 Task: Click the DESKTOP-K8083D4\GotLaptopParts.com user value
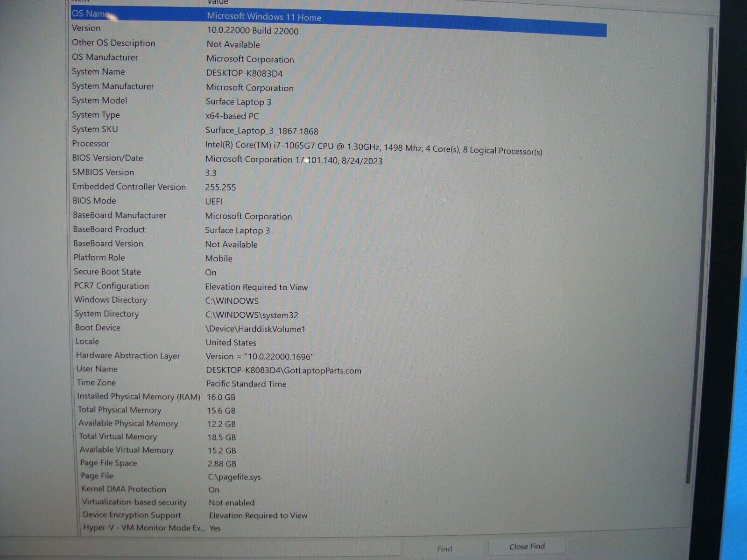coord(283,371)
